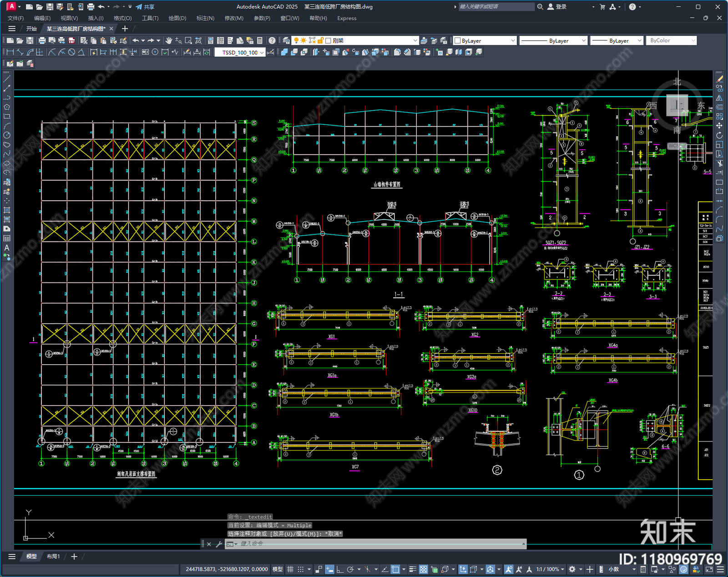Viewport: 728px width, 577px height.
Task: Select the Hatch tool in left toolbar
Action: [x=7, y=210]
